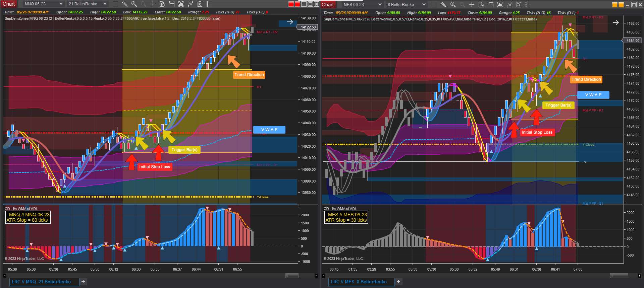The width and height of the screenshot is (644, 288).
Task: Open the Indicators dialog in MNQ chart
Action: 191,4
